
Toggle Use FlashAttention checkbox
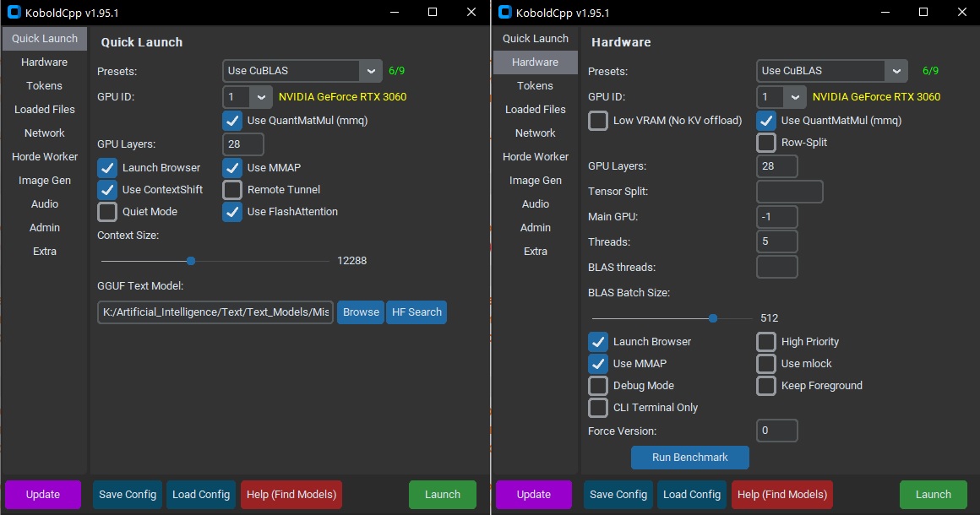click(x=231, y=212)
